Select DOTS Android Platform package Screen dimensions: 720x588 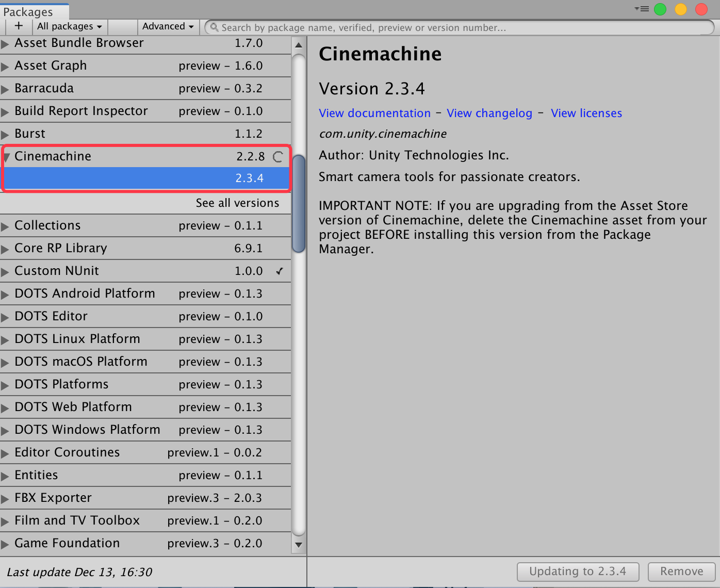[145, 293]
